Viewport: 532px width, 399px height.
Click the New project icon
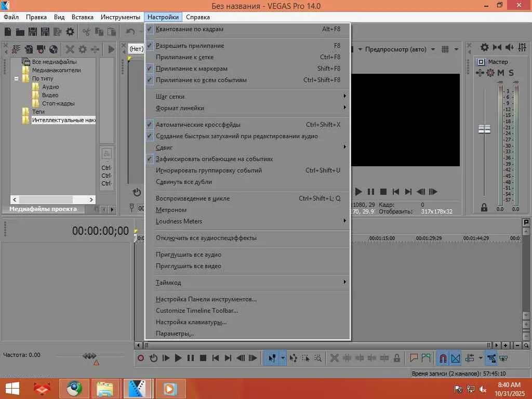coord(8,32)
